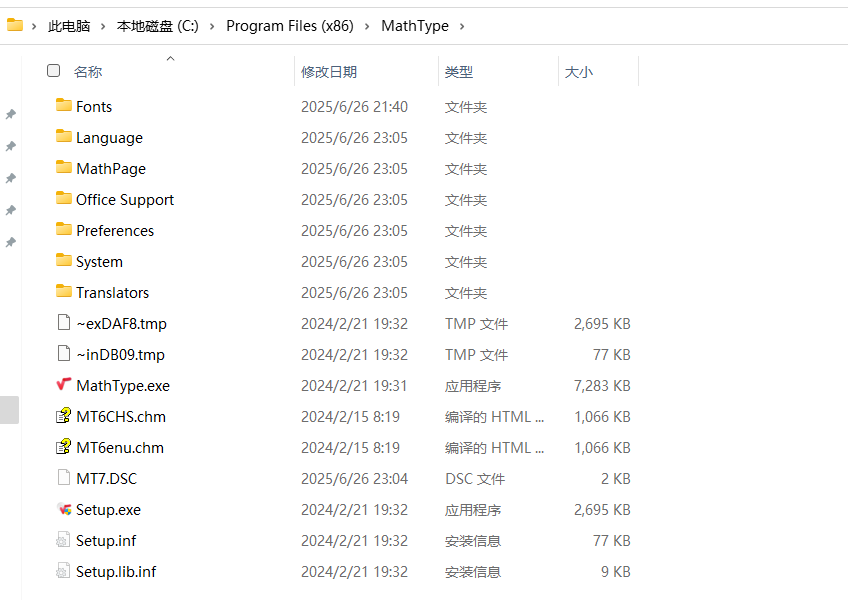Screen dimensions: 848x600
Task: Click the System folder icon
Action: coord(64,260)
